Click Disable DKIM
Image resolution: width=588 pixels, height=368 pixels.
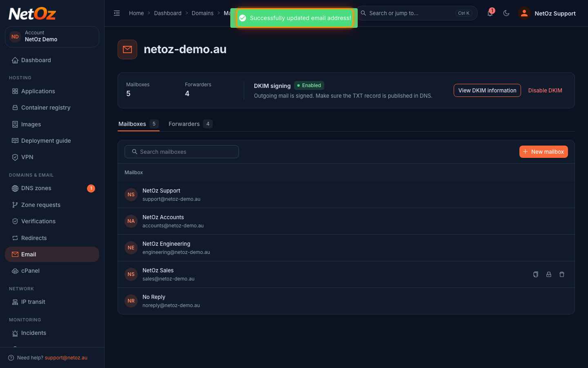coord(545,90)
